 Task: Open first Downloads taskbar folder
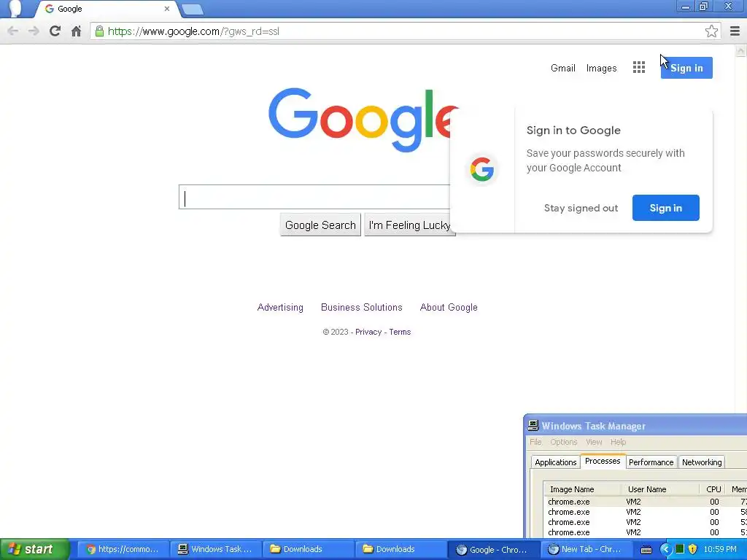click(x=309, y=550)
